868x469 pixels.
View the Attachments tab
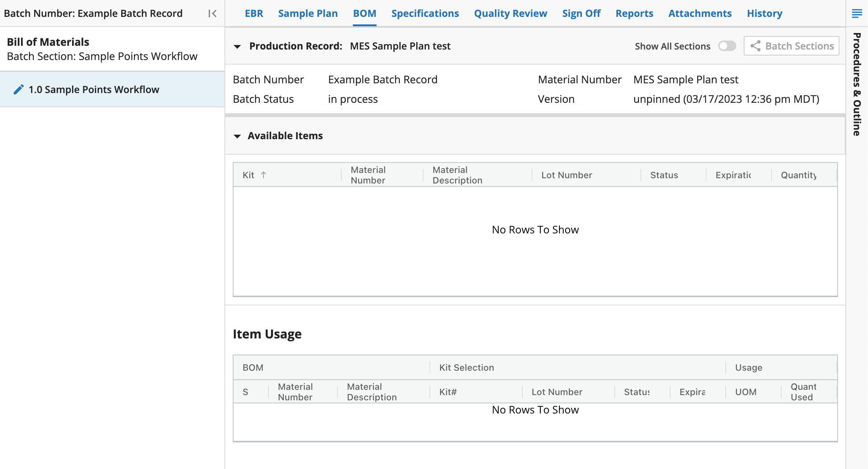click(x=700, y=14)
